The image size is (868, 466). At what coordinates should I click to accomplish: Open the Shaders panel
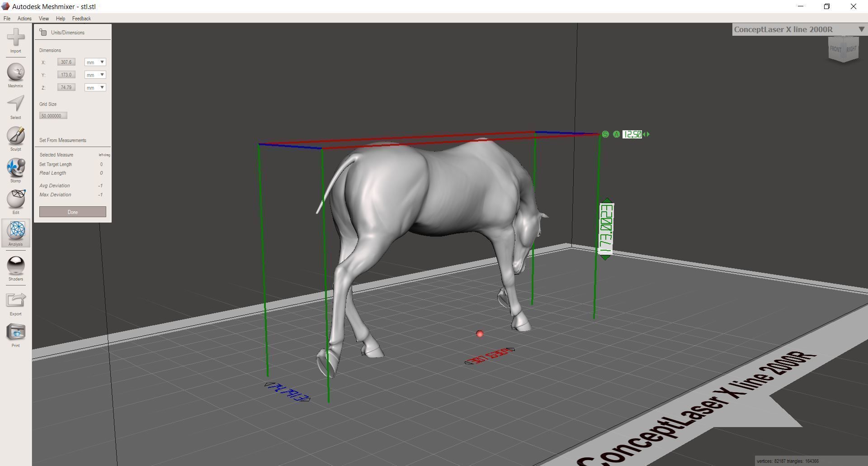[x=16, y=269]
